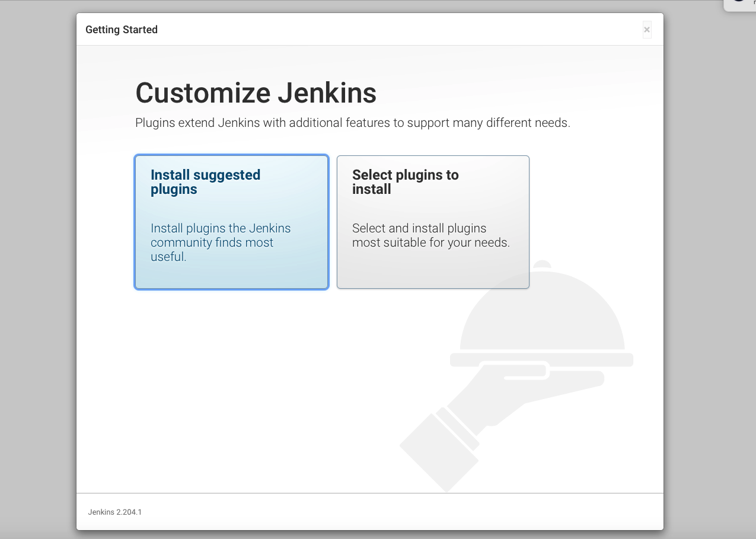
Task: Choose Select plugins to install option
Action: (x=433, y=222)
